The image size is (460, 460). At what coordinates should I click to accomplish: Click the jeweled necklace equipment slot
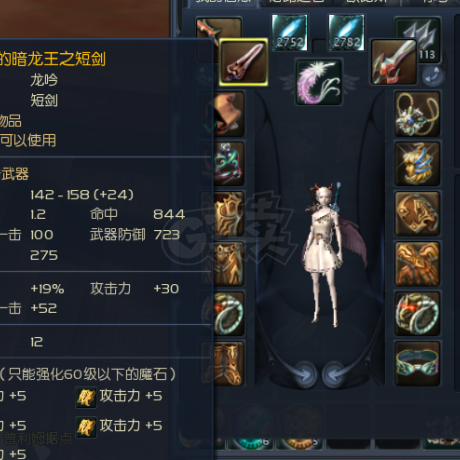click(x=417, y=114)
